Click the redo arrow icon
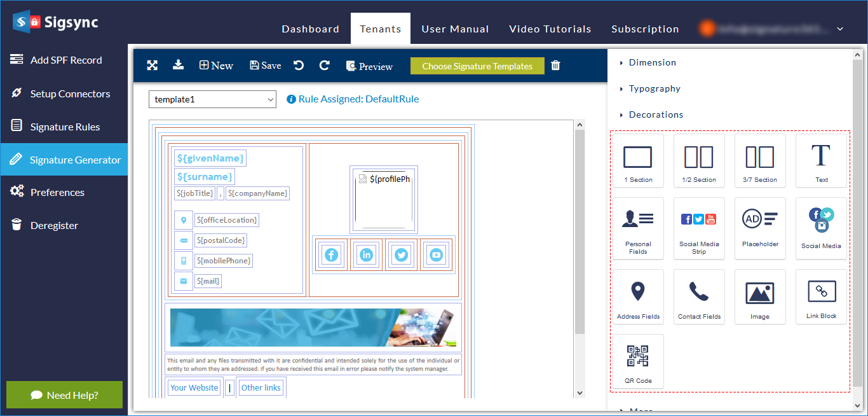This screenshot has height=416, width=868. click(x=324, y=66)
